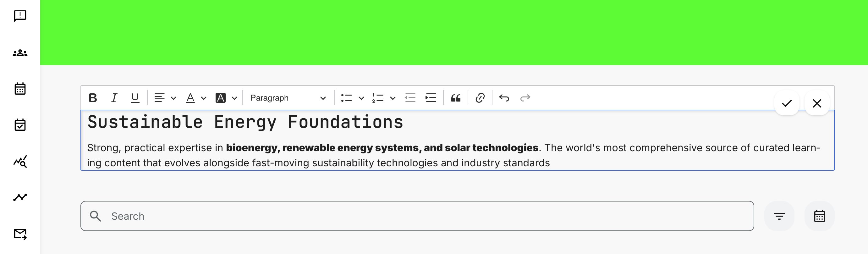Open the groups people icon in sidebar

click(20, 53)
